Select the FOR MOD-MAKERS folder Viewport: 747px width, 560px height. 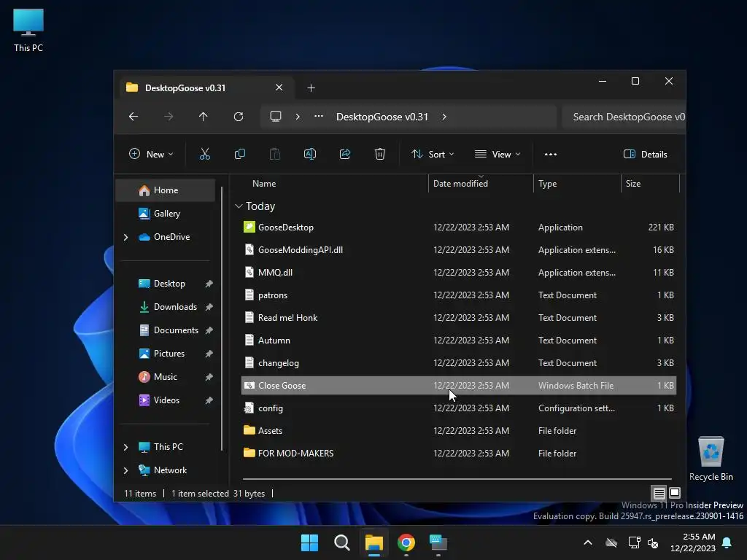(x=459, y=454)
